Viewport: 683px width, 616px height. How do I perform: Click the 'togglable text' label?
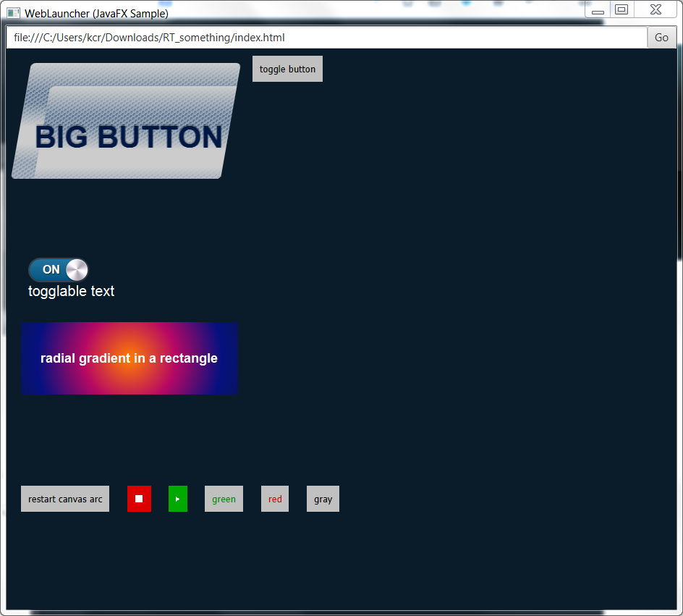pyautogui.click(x=71, y=291)
